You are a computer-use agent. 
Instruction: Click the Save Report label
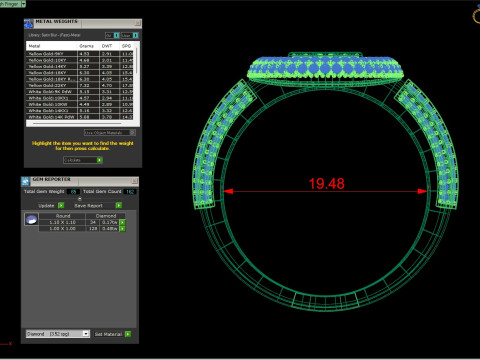(x=88, y=206)
